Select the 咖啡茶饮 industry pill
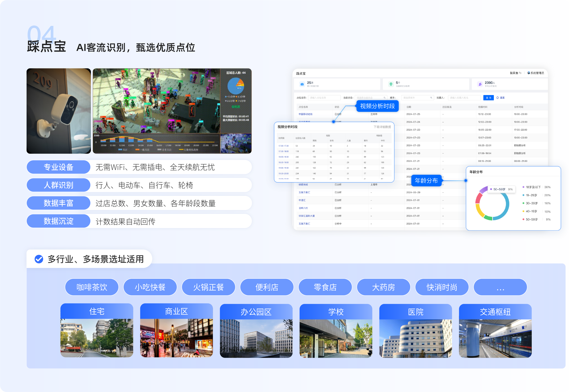The image size is (570, 392). pos(92,287)
